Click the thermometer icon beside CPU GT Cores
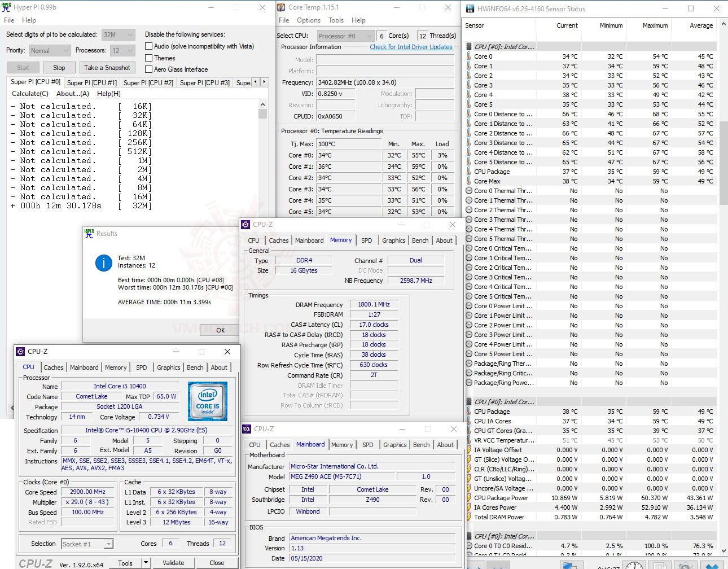This screenshot has width=728, height=569. coord(469,431)
